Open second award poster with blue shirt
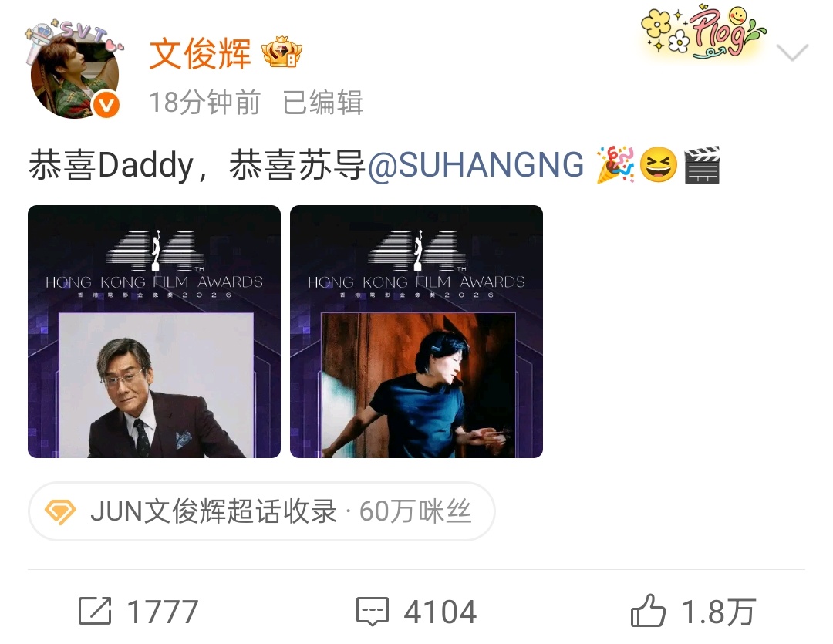Viewport: 833px width, 644px height. click(x=416, y=332)
